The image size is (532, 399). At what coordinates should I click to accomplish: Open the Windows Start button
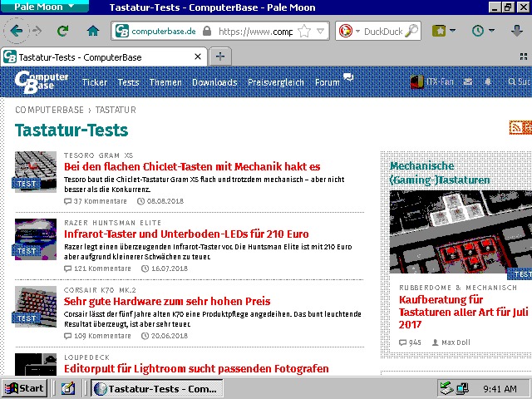point(24,388)
